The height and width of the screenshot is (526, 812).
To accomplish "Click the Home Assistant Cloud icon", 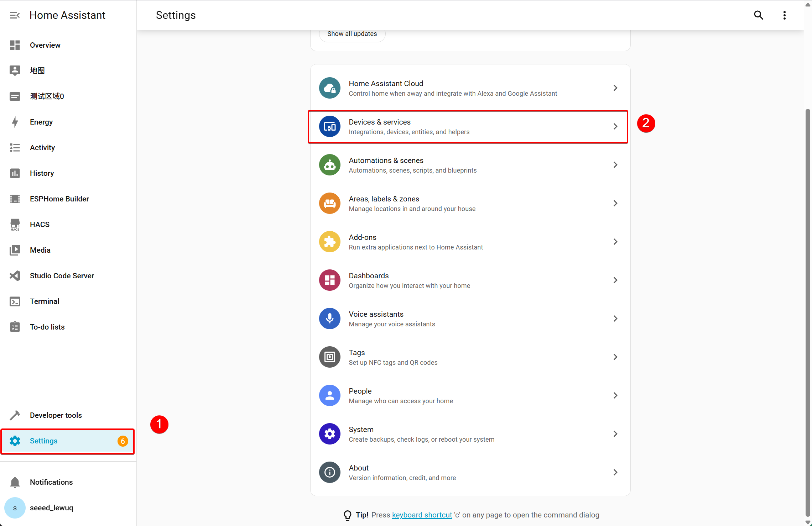I will [329, 88].
